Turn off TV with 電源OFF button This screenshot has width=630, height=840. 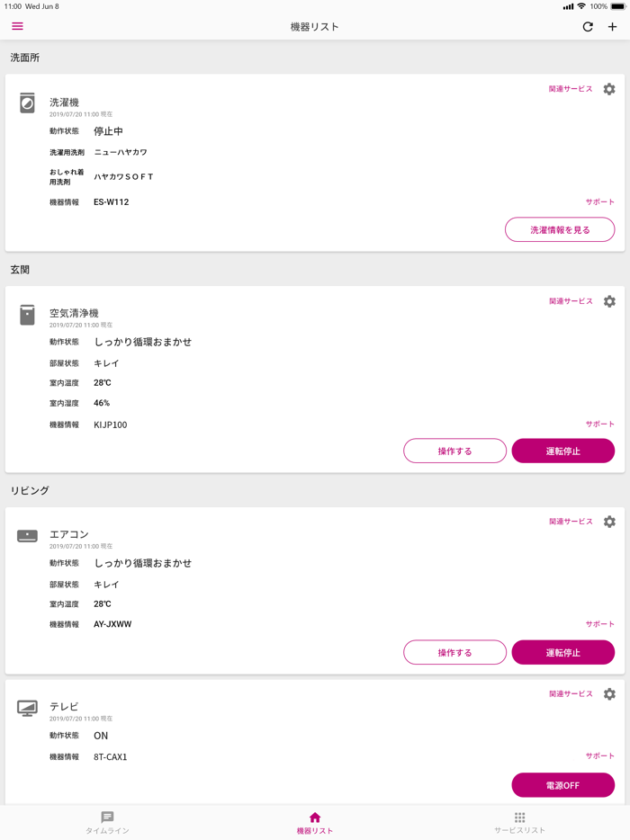[562, 785]
